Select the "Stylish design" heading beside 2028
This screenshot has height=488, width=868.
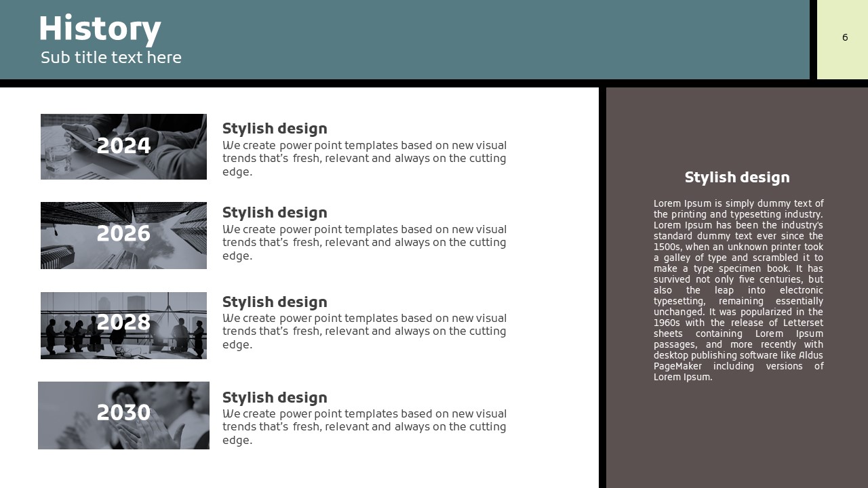click(275, 302)
